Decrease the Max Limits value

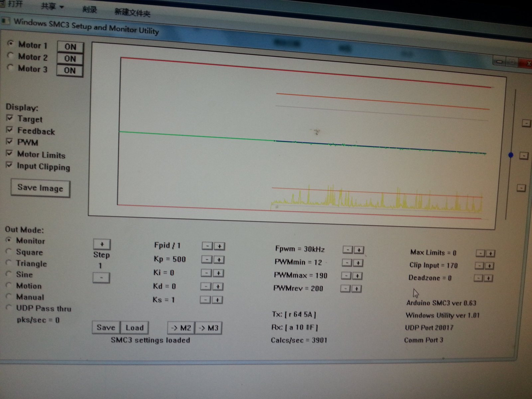tap(481, 253)
